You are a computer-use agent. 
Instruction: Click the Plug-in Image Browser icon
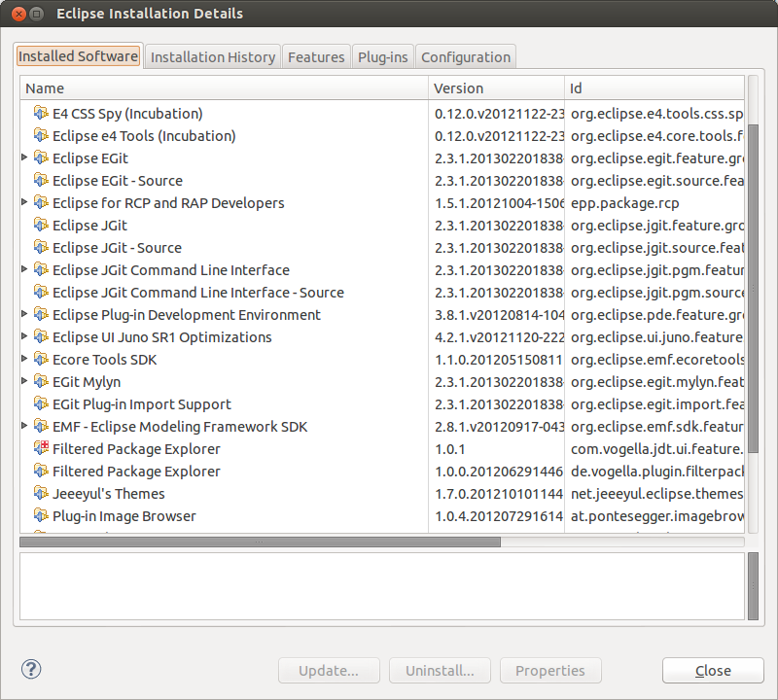coord(41,515)
